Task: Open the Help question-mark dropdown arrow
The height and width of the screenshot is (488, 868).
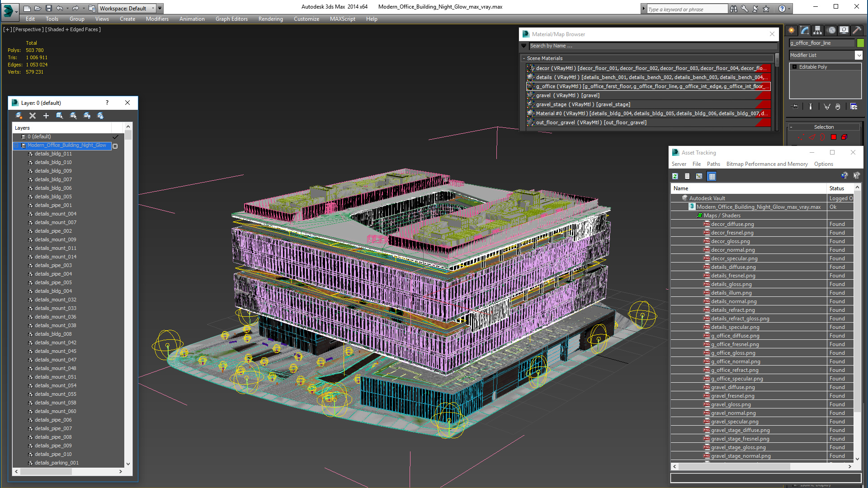Action: [790, 9]
